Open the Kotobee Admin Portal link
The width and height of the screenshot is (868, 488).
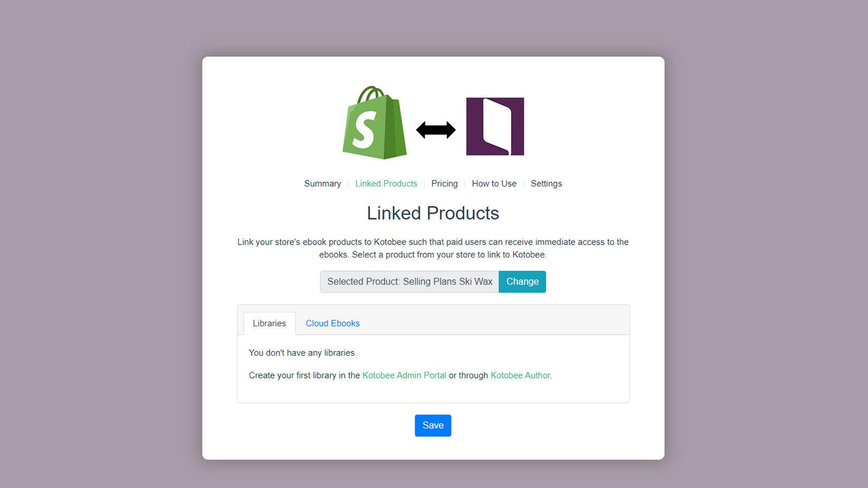tap(404, 375)
